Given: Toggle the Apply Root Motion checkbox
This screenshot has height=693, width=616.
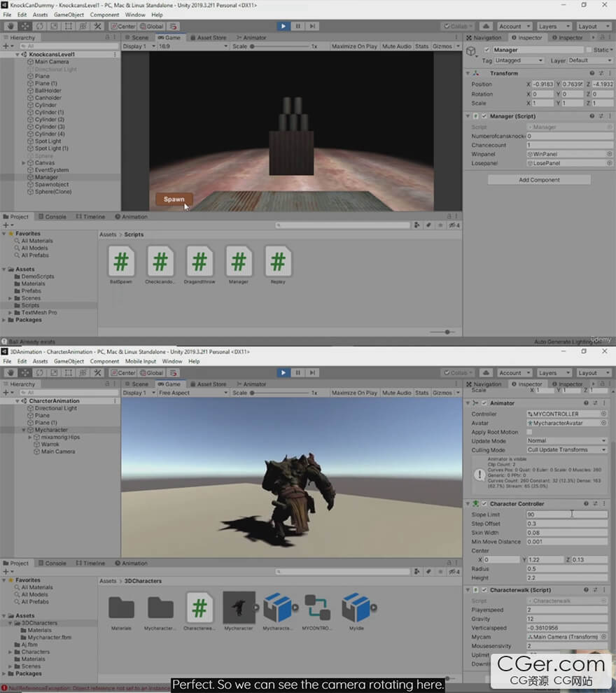Looking at the screenshot, I should [x=529, y=432].
